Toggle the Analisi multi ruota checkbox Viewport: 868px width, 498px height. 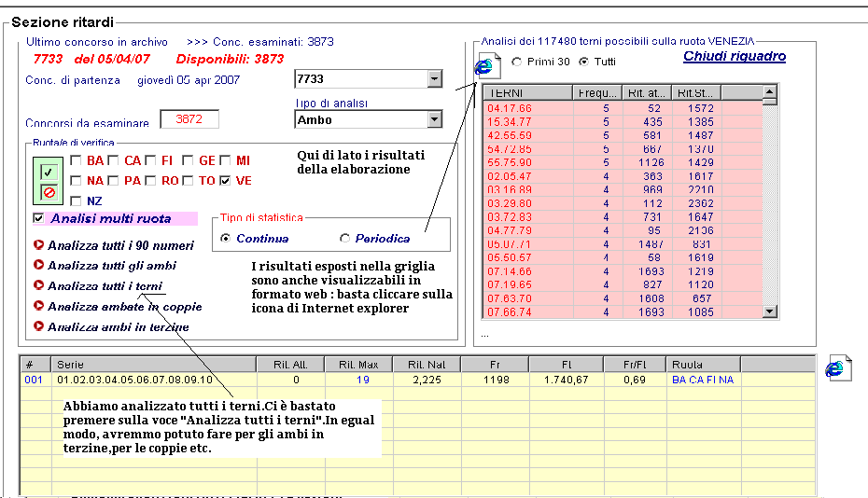pos(38,218)
